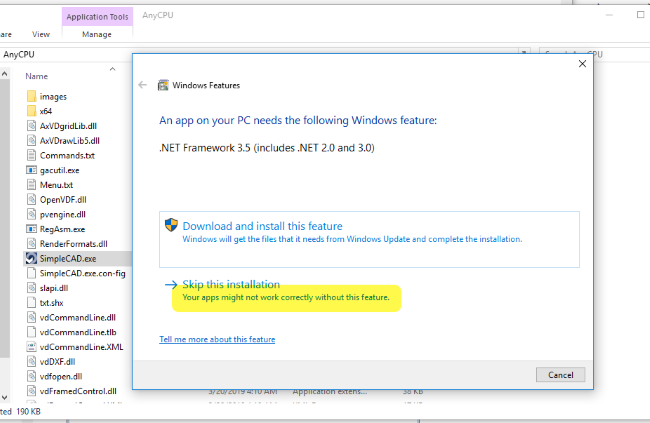
Task: Sort files by the Name column header
Action: coord(37,76)
